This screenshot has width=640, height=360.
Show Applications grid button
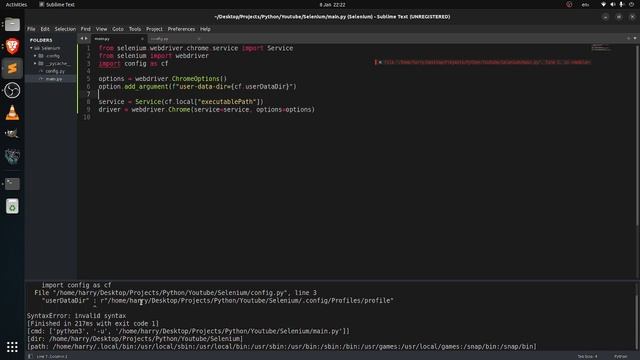pyautogui.click(x=12, y=347)
